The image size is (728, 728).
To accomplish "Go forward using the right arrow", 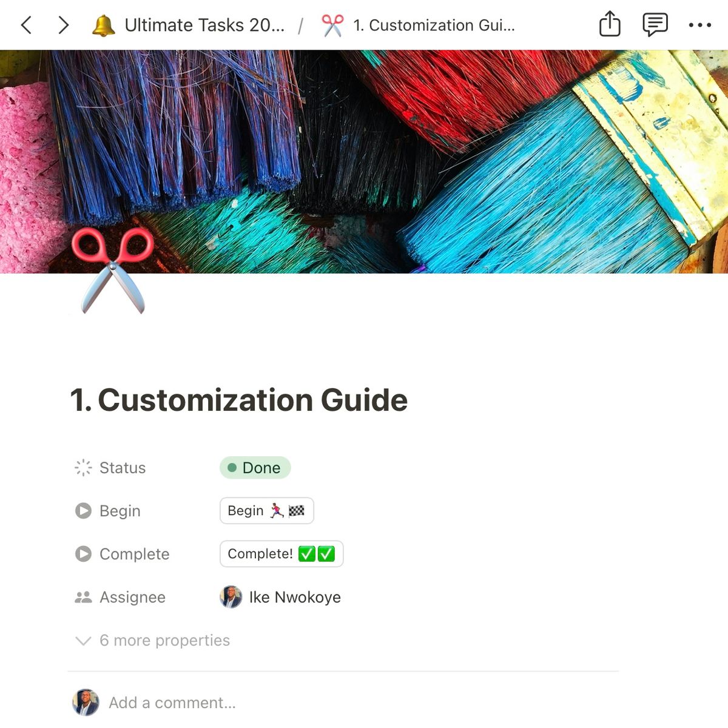I will [x=63, y=25].
